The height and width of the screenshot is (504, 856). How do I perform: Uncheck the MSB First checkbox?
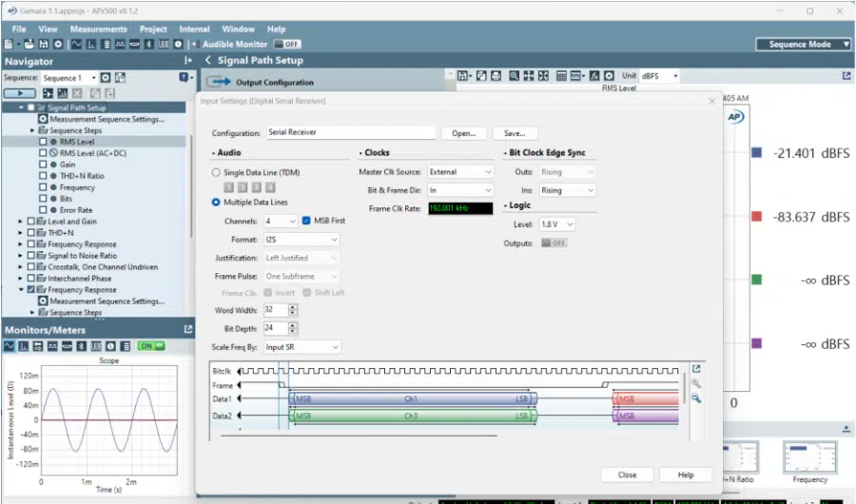[x=306, y=221]
